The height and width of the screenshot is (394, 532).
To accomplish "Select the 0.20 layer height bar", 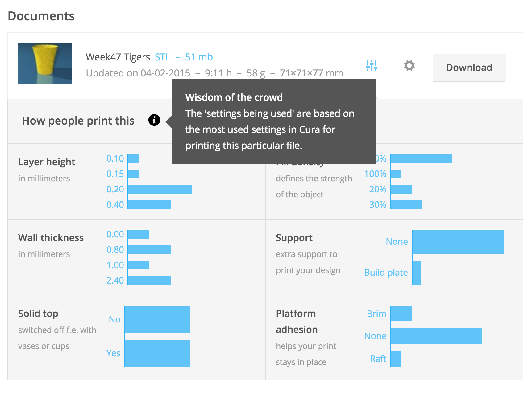I will click(160, 189).
